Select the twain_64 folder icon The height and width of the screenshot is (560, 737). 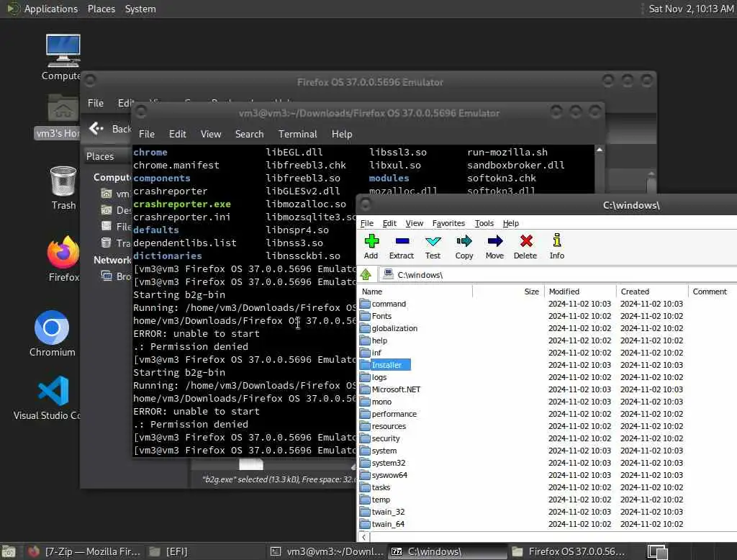tap(365, 524)
